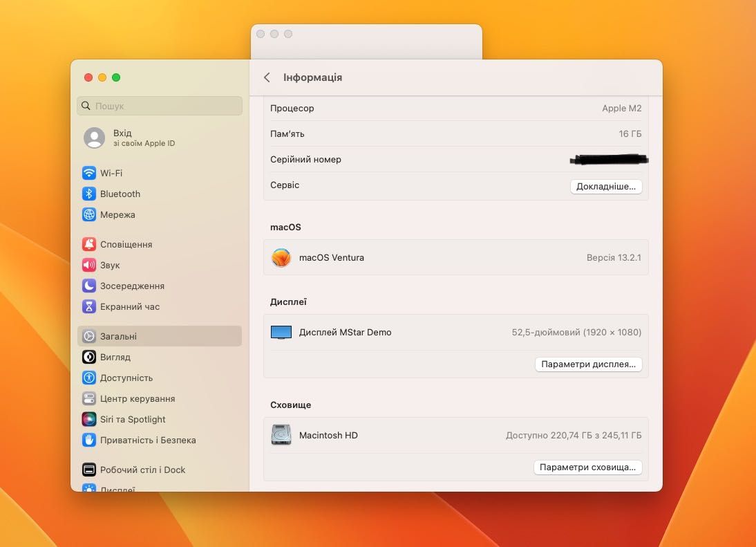Go back using the chevron arrow
The width and height of the screenshot is (756, 547).
[x=267, y=77]
